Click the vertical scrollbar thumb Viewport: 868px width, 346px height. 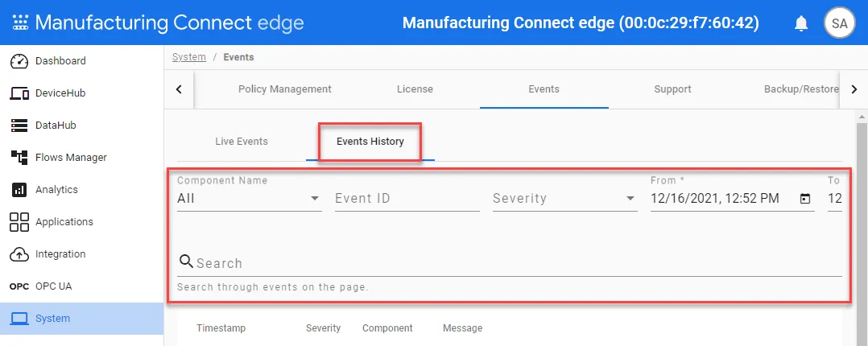tap(862, 234)
